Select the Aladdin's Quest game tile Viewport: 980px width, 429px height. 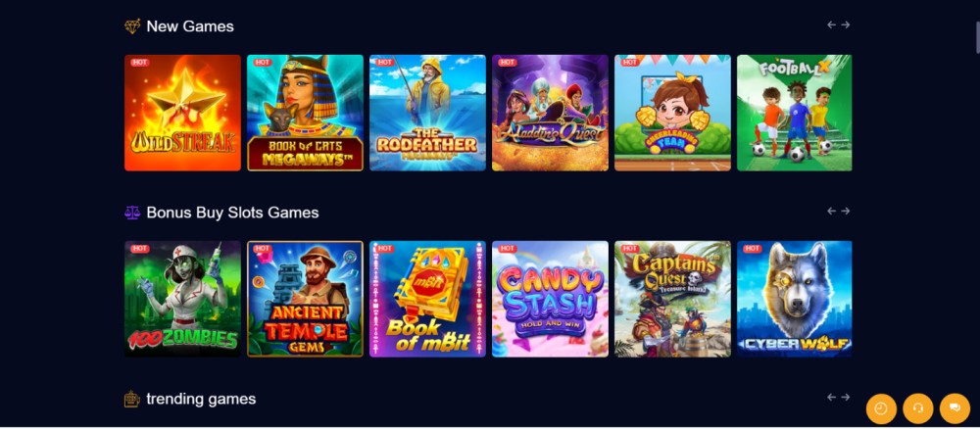(x=550, y=113)
